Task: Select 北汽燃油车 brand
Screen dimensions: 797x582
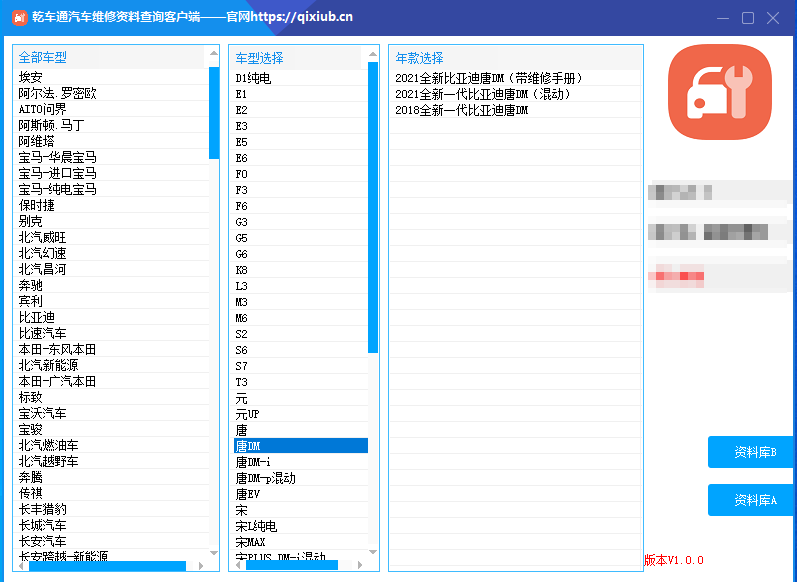Action: click(111, 445)
